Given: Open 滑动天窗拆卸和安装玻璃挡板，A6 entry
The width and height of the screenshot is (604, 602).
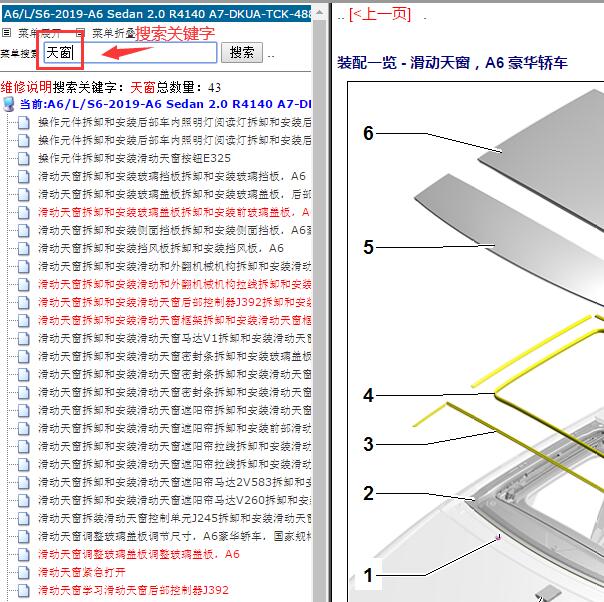Looking at the screenshot, I should [172, 176].
